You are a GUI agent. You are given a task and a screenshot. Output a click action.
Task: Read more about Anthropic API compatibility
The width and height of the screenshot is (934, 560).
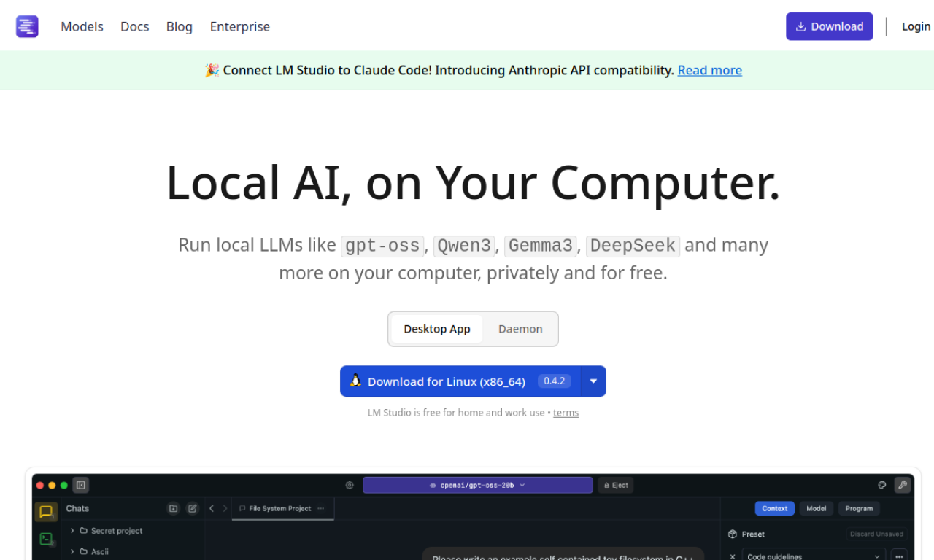point(709,70)
